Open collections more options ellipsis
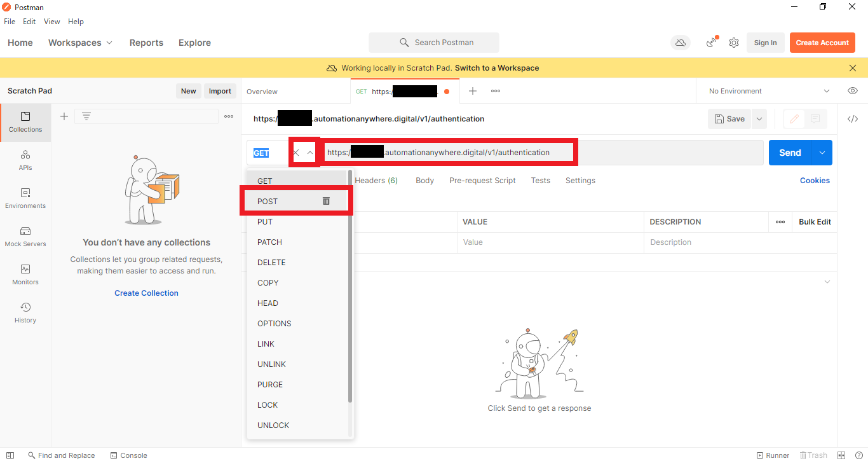Screen dimensions: 868x463 pyautogui.click(x=229, y=116)
